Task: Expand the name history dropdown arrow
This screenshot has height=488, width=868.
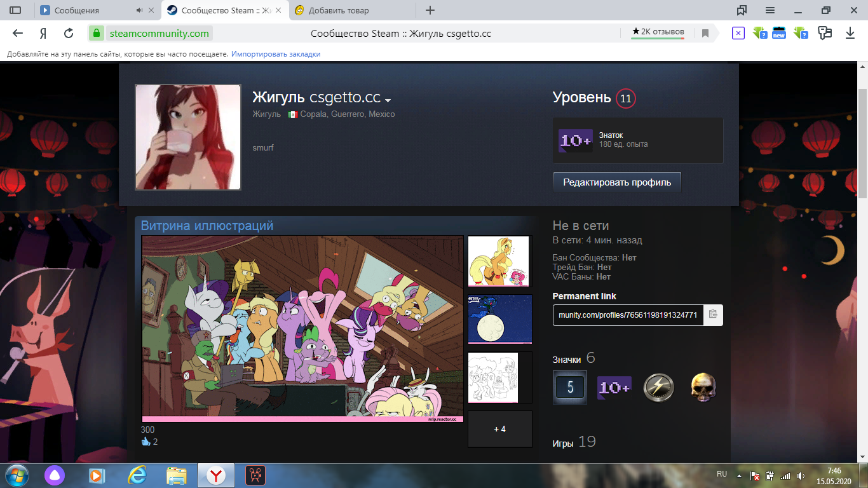Action: click(388, 100)
